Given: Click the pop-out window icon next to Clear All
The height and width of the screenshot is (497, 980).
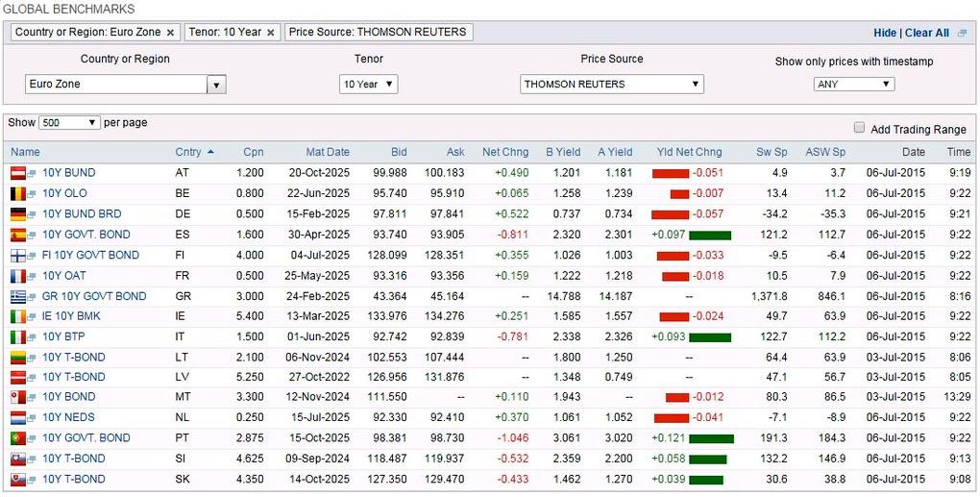Looking at the screenshot, I should [963, 33].
